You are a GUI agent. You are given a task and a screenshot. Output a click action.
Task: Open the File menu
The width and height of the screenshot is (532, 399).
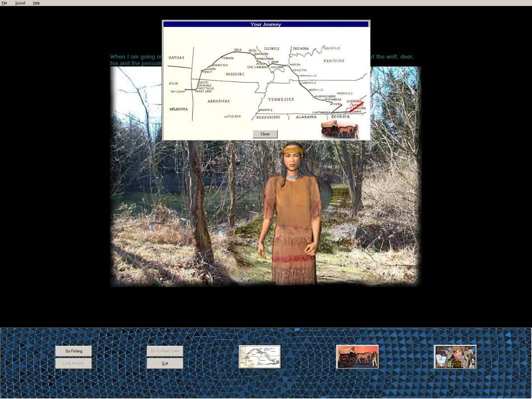pos(4,3)
